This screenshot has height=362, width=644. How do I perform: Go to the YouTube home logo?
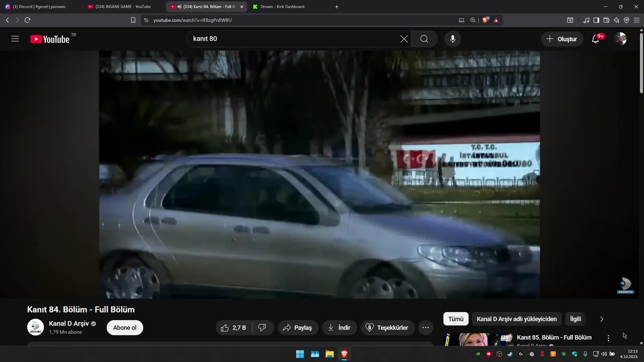pyautogui.click(x=50, y=39)
